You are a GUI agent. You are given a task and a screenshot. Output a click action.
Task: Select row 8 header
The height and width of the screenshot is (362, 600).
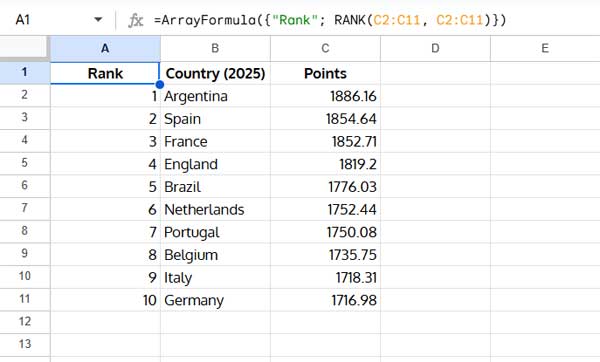pyautogui.click(x=25, y=231)
